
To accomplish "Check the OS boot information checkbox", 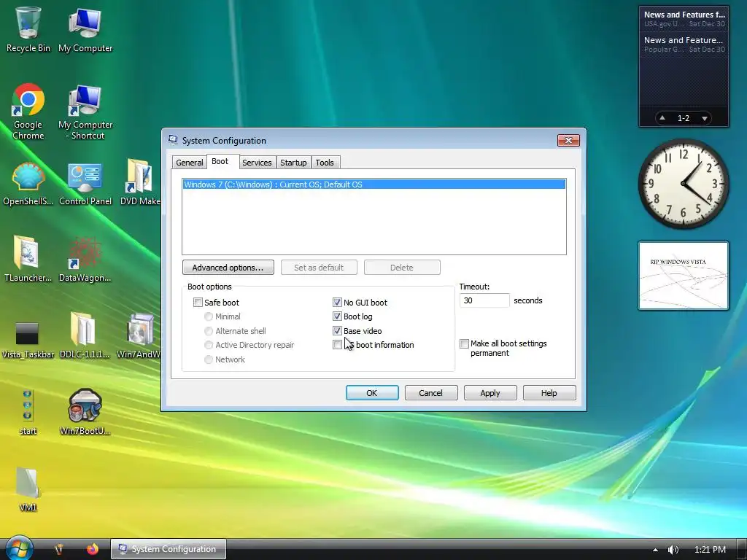I will (337, 345).
